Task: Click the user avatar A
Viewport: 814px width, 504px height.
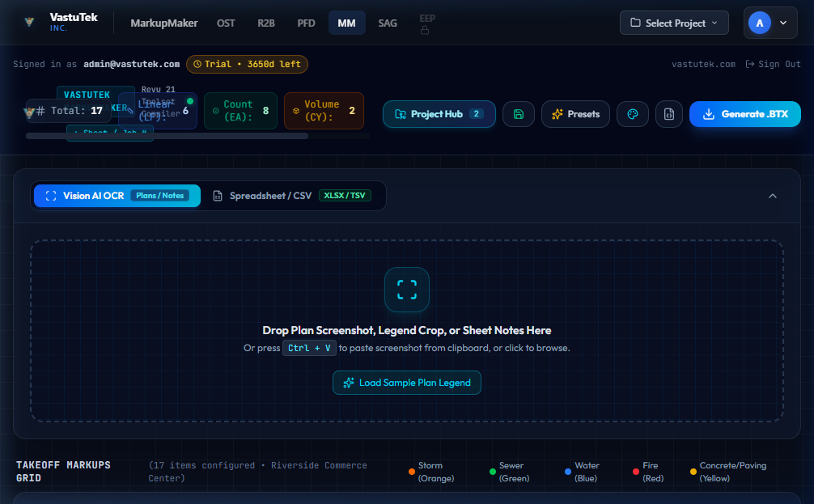Action: point(760,23)
